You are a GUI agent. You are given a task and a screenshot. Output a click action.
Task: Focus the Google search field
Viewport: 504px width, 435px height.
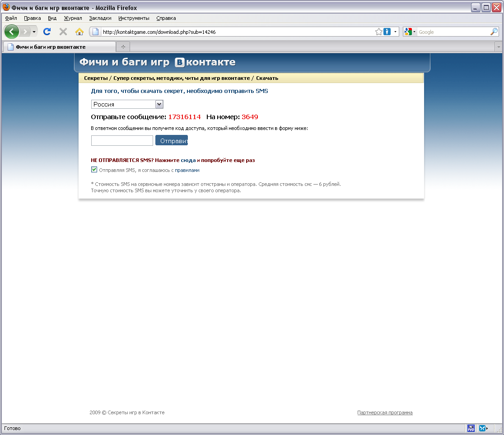click(453, 32)
